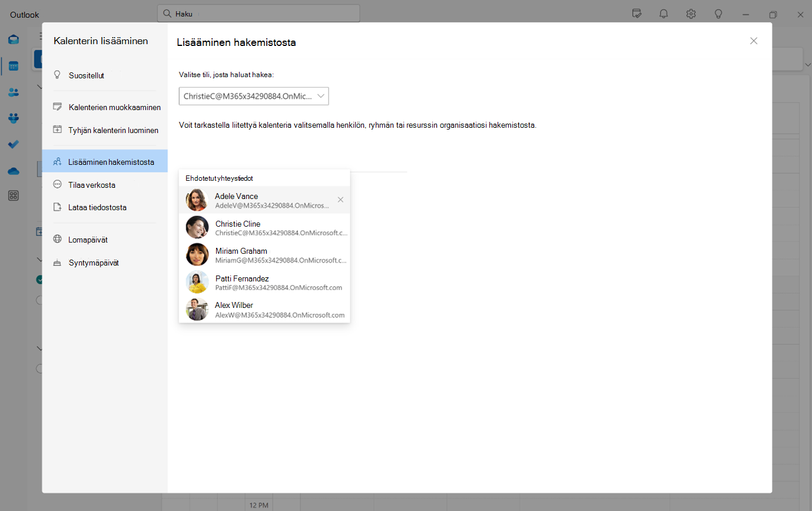Click Alex Wilber's profile photo
Viewport: 812px width, 511px height.
tap(197, 309)
